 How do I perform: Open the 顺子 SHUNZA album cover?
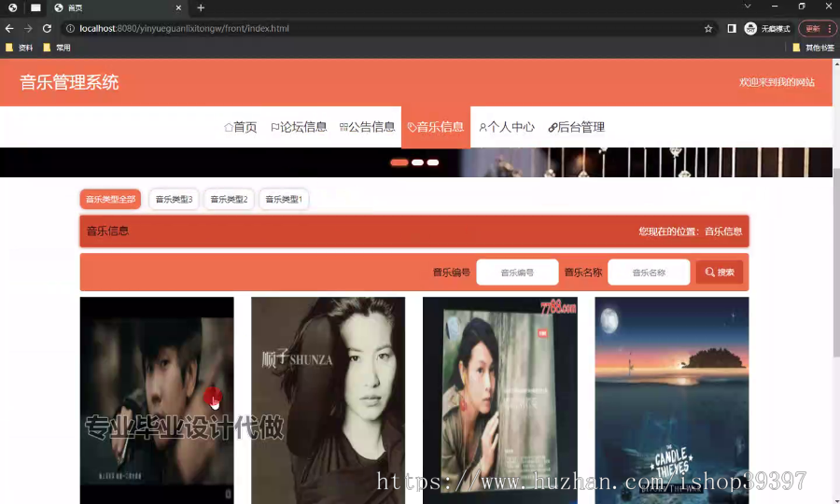[328, 400]
